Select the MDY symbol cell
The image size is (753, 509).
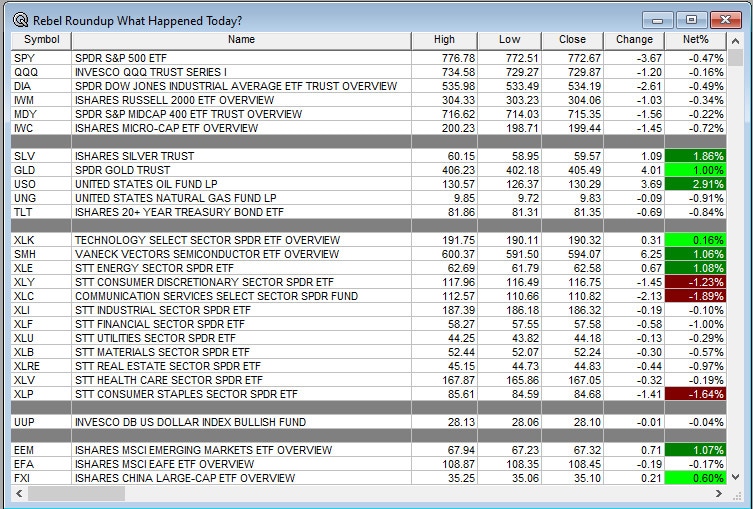pos(41,114)
